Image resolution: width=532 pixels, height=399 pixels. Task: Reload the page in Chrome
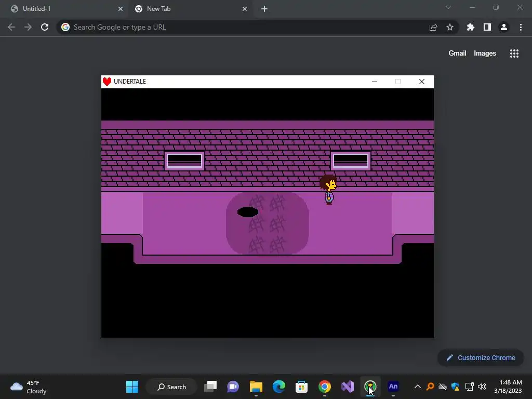45,27
